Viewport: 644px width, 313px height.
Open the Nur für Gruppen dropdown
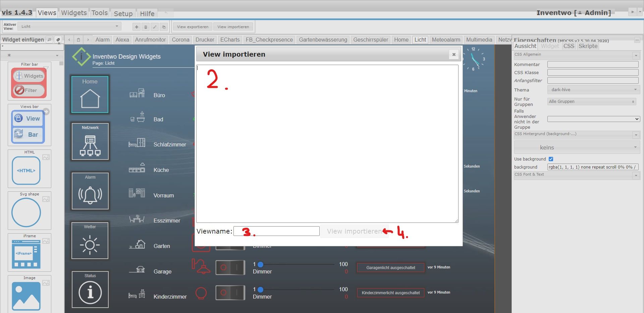(592, 102)
